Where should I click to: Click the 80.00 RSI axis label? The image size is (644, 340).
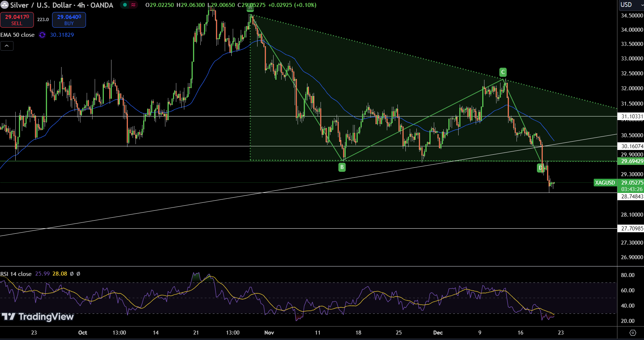pos(628,275)
